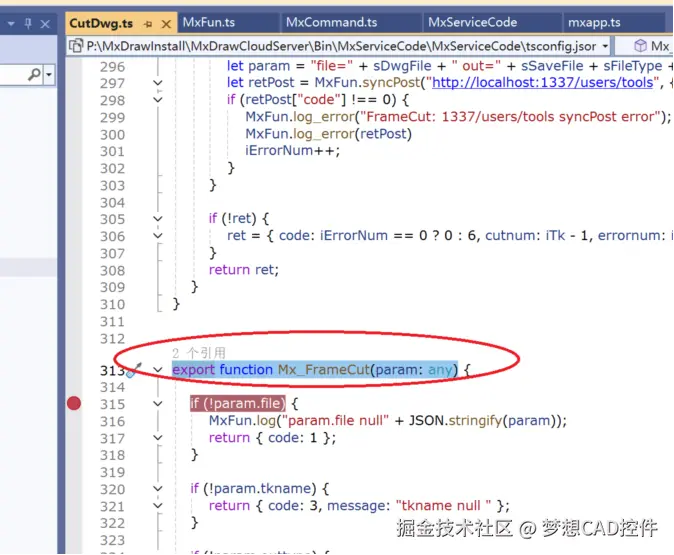Viewport: 674px width, 555px height.
Task: Click project file icon in navigation bar
Action: (76, 46)
